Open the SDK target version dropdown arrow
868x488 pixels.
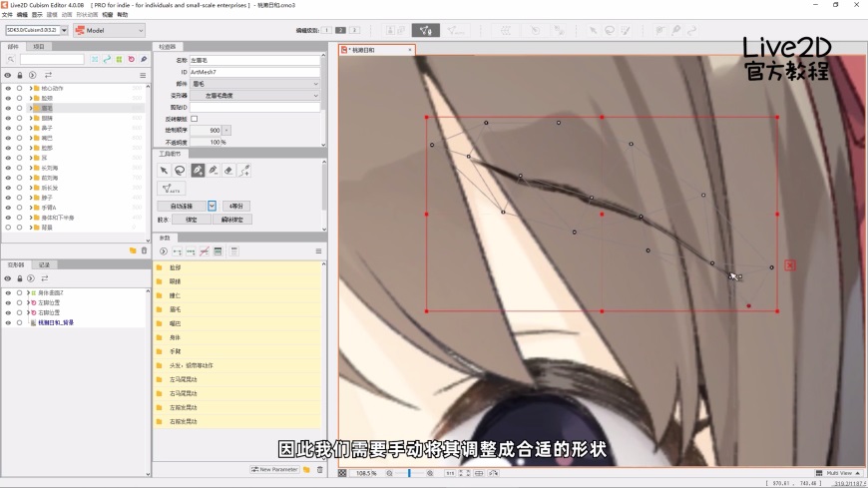click(64, 30)
